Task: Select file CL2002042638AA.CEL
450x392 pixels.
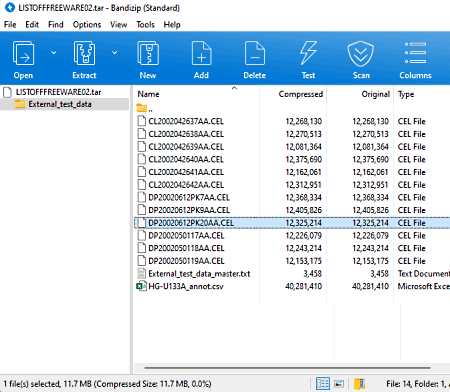Action: [x=186, y=134]
